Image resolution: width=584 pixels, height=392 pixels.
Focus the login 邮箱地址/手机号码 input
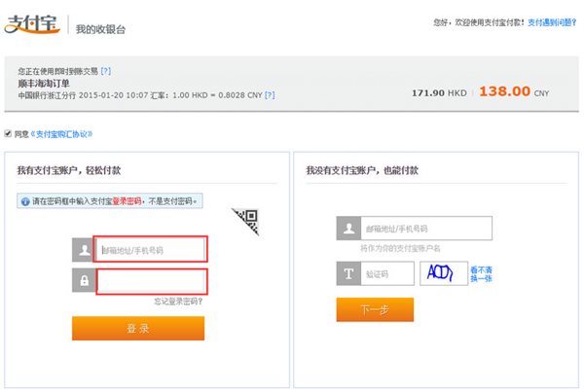(151, 250)
